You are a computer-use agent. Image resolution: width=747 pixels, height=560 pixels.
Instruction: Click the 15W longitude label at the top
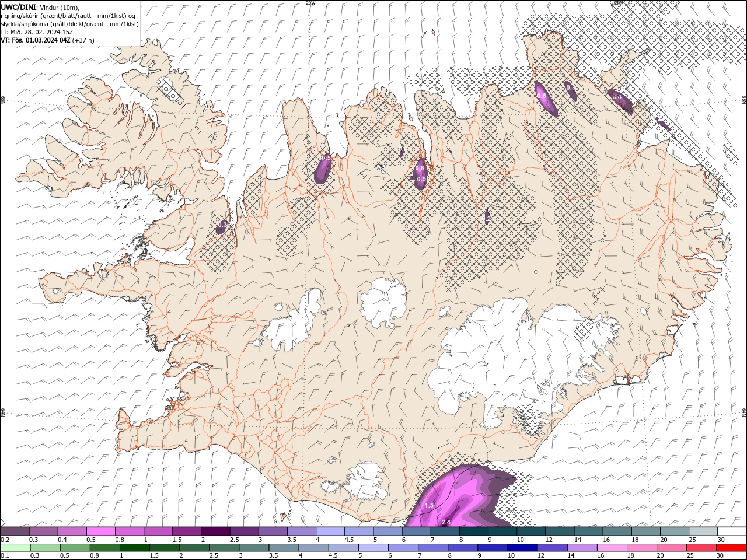tap(618, 3)
